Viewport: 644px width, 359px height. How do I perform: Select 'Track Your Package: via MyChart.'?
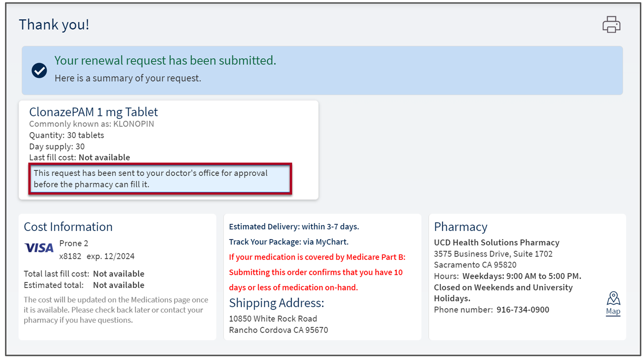coord(289,242)
